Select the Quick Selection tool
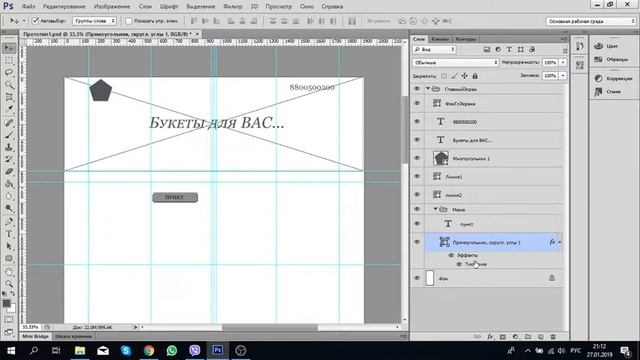The width and height of the screenshot is (640, 360). [x=9, y=85]
